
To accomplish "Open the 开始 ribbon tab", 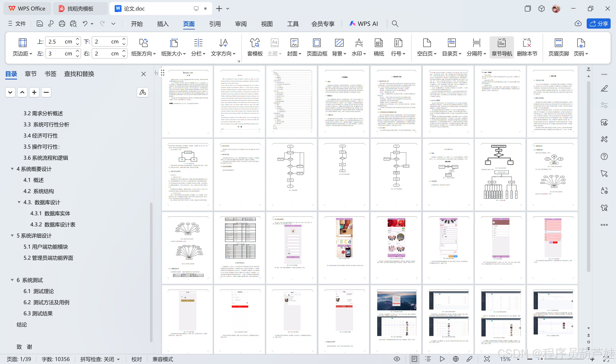I will tap(137, 24).
